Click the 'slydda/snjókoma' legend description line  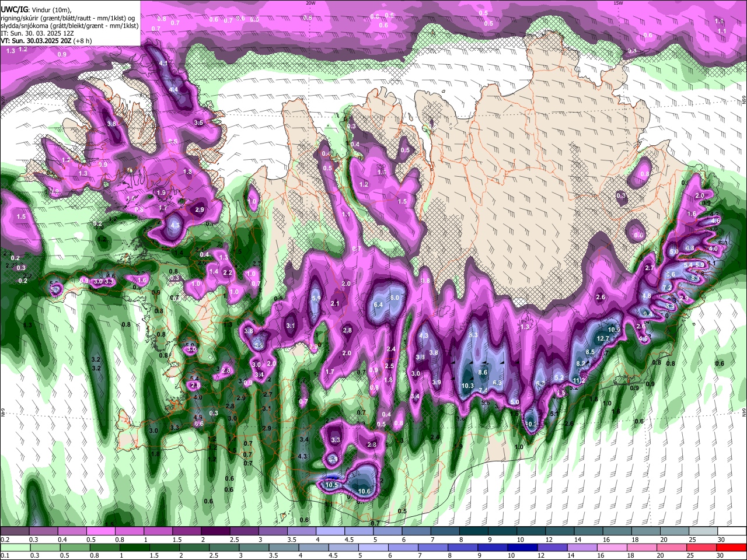pos(69,26)
